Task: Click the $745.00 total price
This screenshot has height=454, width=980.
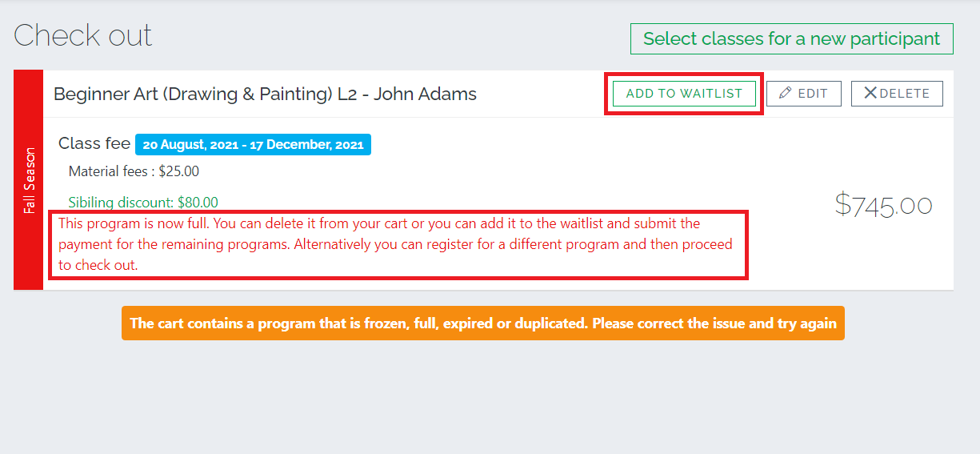Action: coord(883,205)
